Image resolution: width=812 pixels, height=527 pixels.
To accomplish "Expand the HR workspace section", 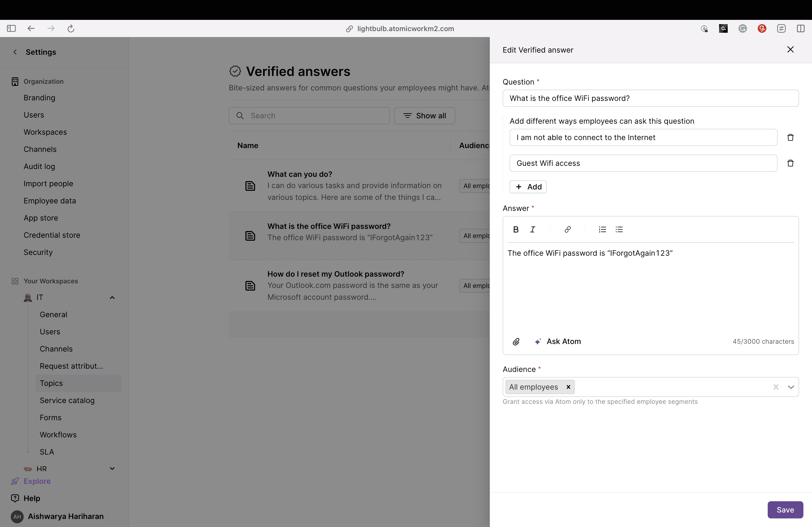I will [x=112, y=469].
